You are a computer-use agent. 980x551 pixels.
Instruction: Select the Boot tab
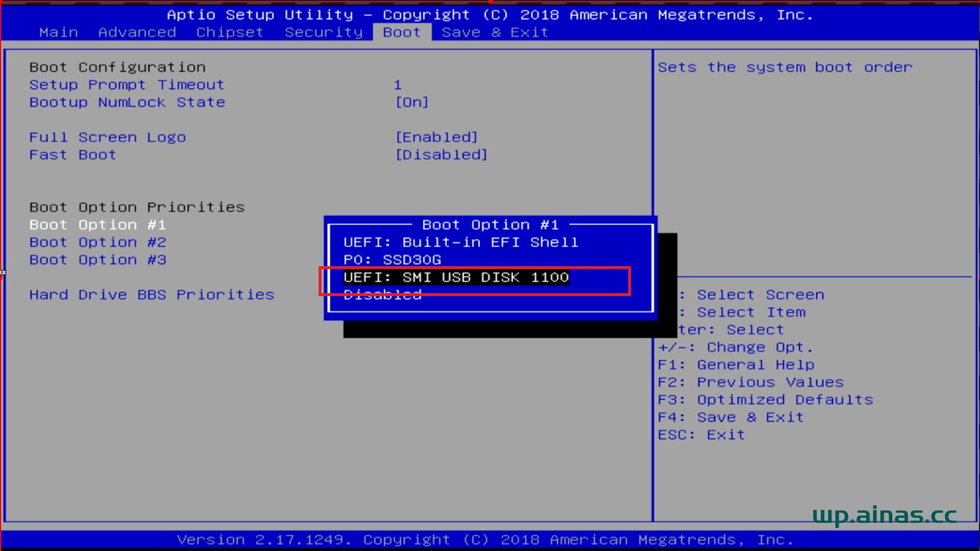(x=401, y=33)
